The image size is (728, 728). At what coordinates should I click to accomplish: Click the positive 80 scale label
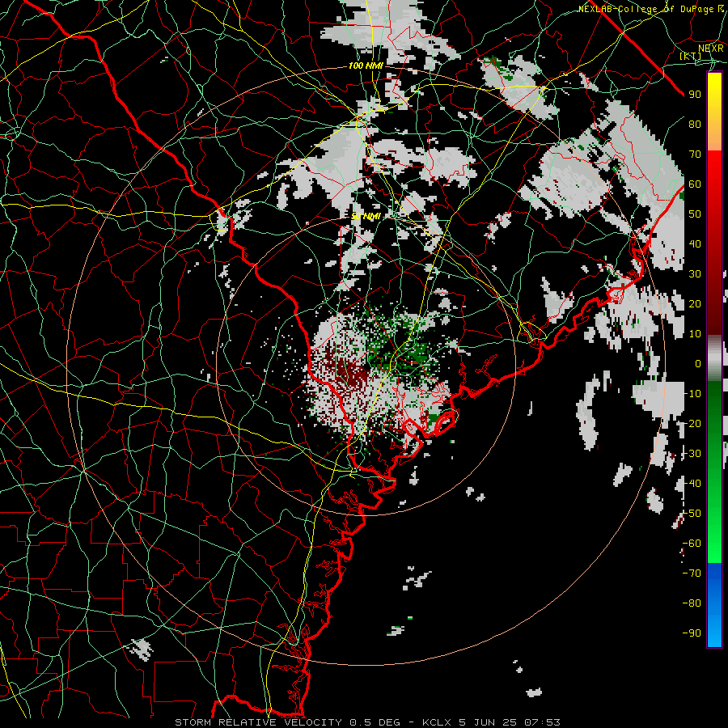[x=695, y=125]
